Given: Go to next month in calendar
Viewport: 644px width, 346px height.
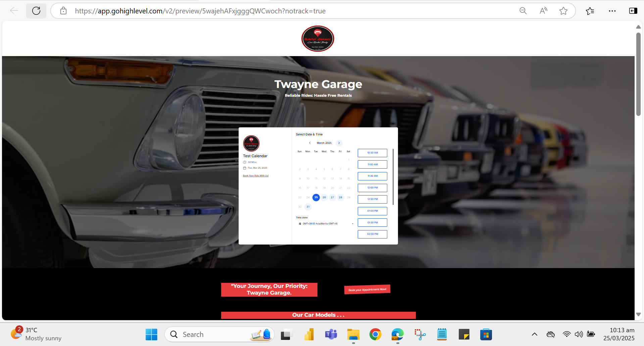Looking at the screenshot, I should [x=339, y=143].
